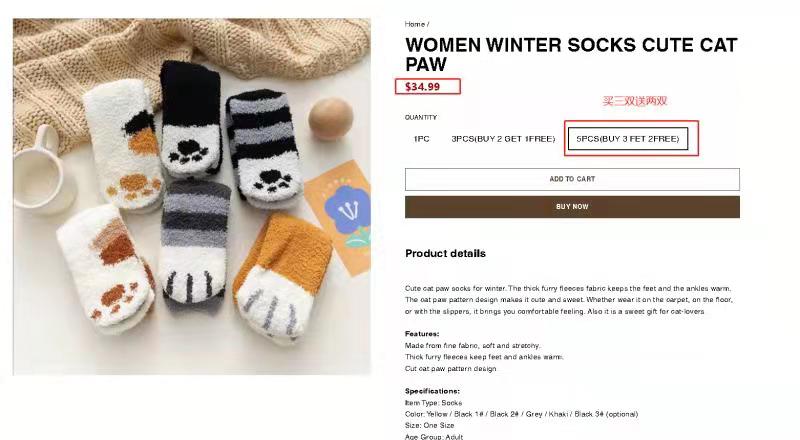
Task: Click the Home breadcrumb link
Action: [x=414, y=24]
